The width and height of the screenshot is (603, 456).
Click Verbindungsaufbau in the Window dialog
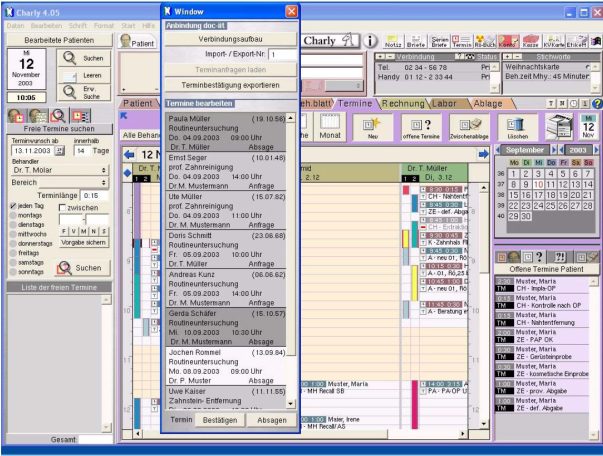231,39
